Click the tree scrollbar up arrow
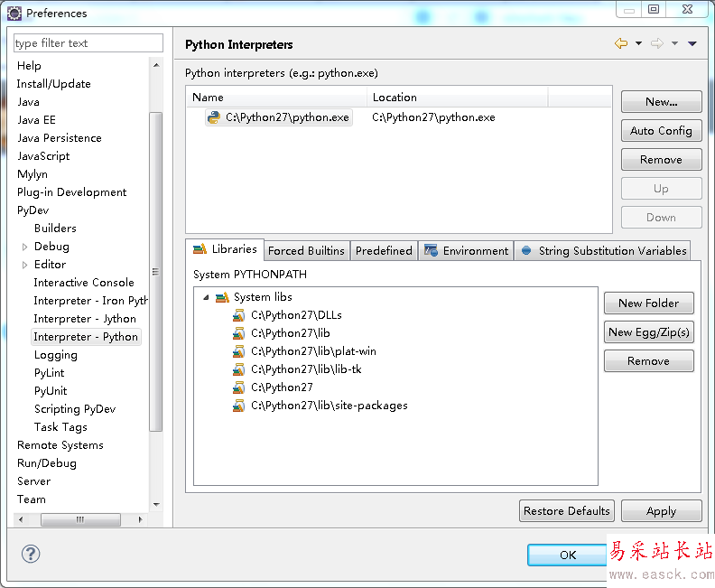 (x=156, y=65)
